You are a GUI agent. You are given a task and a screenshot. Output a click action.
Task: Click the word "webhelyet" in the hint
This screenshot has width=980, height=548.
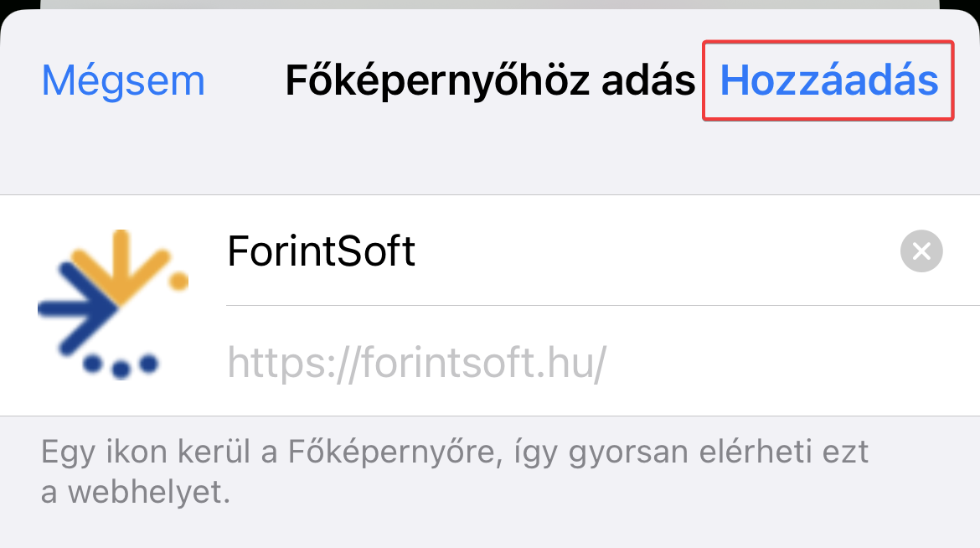pyautogui.click(x=149, y=493)
